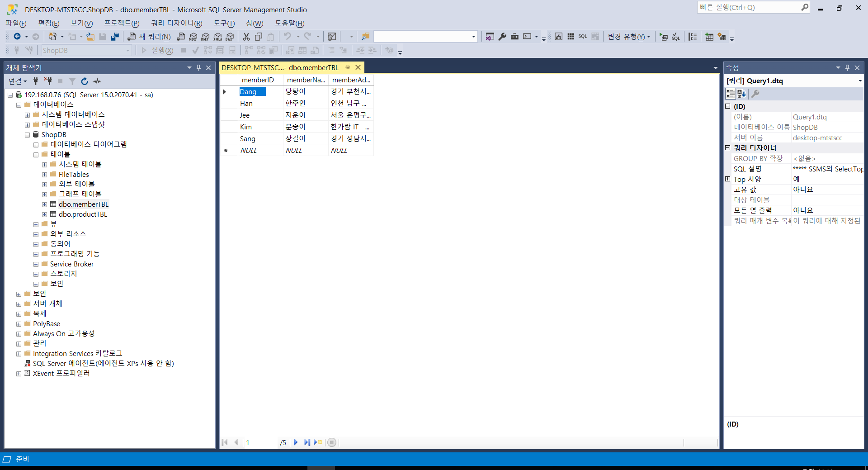Go to last row in grid navigation
The height and width of the screenshot is (470, 868).
[307, 442]
